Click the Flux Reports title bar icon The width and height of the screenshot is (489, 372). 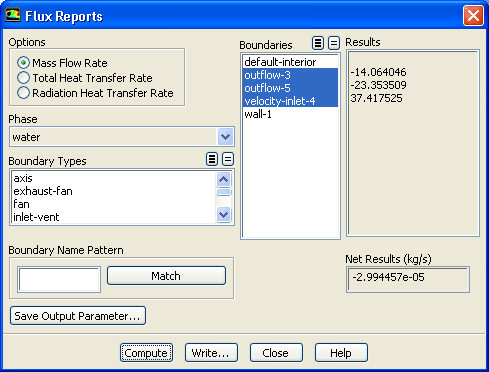(13, 15)
